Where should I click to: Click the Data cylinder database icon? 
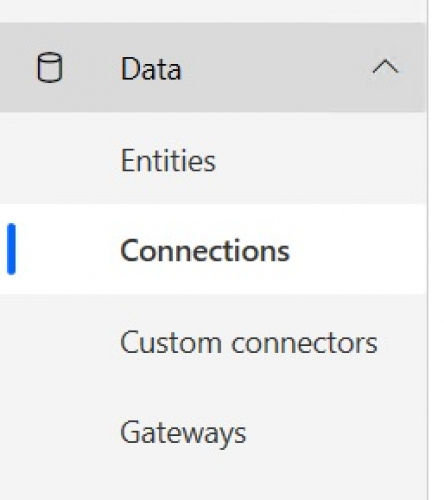(x=49, y=68)
